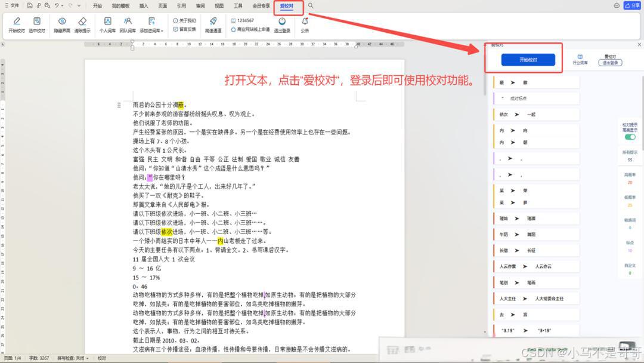Click the 字数: 3267 status bar entry
Screen dimensions: 644x363
click(39, 358)
